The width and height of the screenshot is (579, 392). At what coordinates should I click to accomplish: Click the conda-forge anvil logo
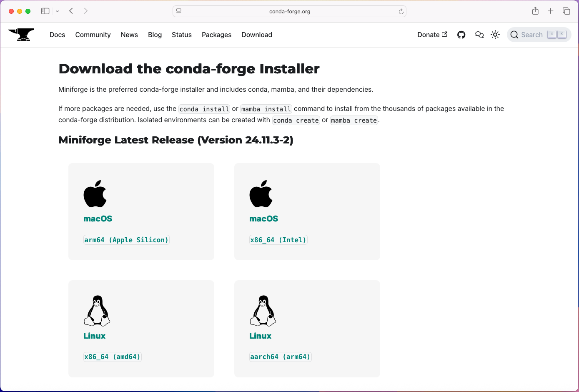pos(21,35)
